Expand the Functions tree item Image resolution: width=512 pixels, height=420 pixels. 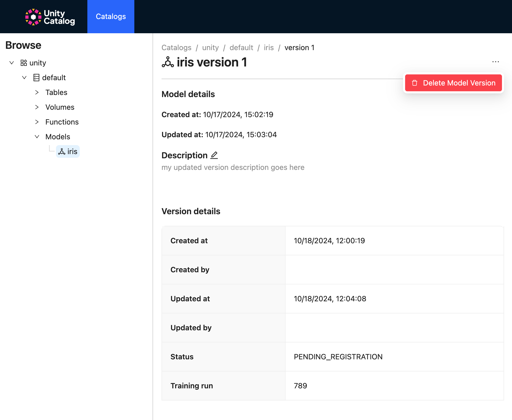[x=37, y=122]
